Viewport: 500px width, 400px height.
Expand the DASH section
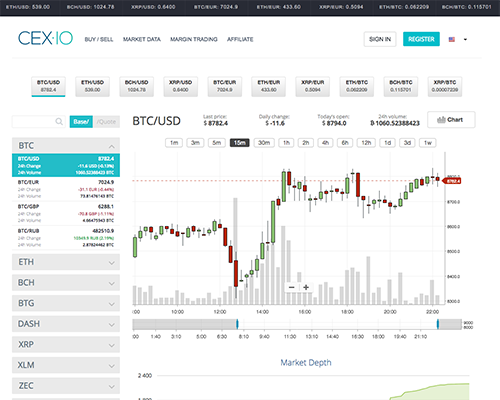tap(66, 324)
